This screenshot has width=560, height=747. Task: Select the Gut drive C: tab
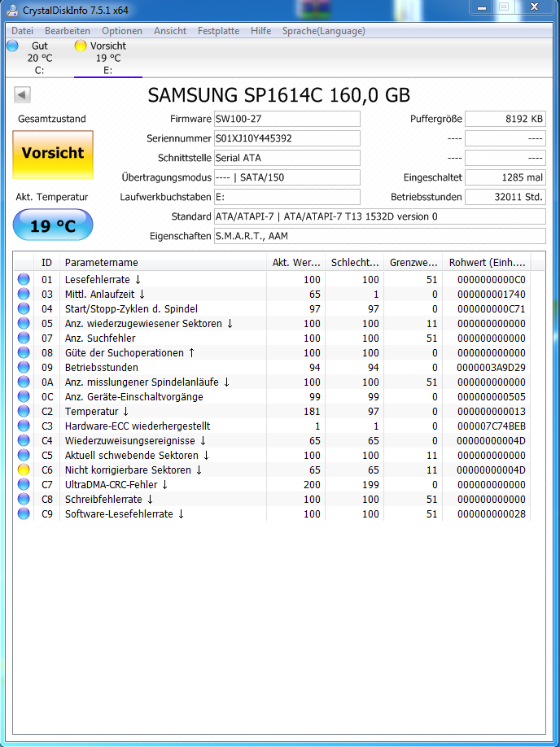point(40,58)
